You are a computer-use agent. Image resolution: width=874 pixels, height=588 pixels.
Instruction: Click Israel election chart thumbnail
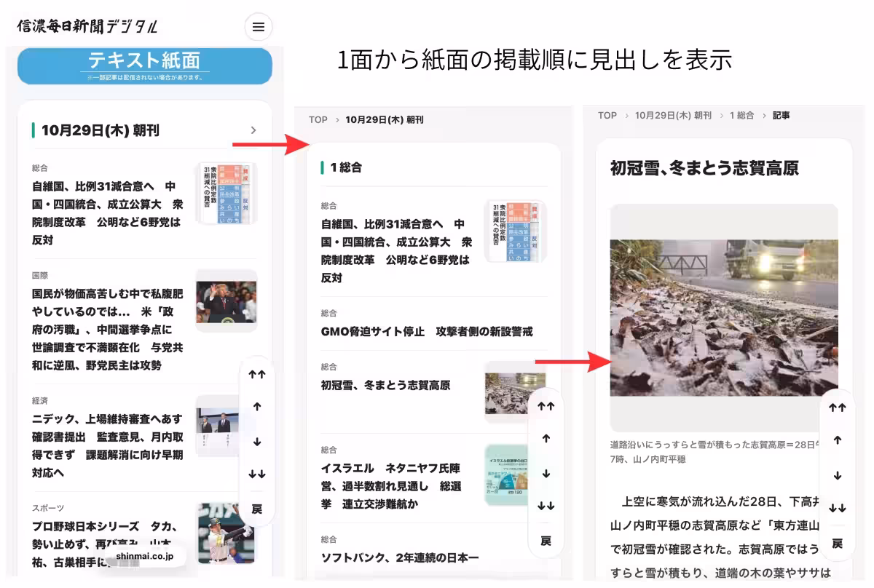tap(508, 475)
